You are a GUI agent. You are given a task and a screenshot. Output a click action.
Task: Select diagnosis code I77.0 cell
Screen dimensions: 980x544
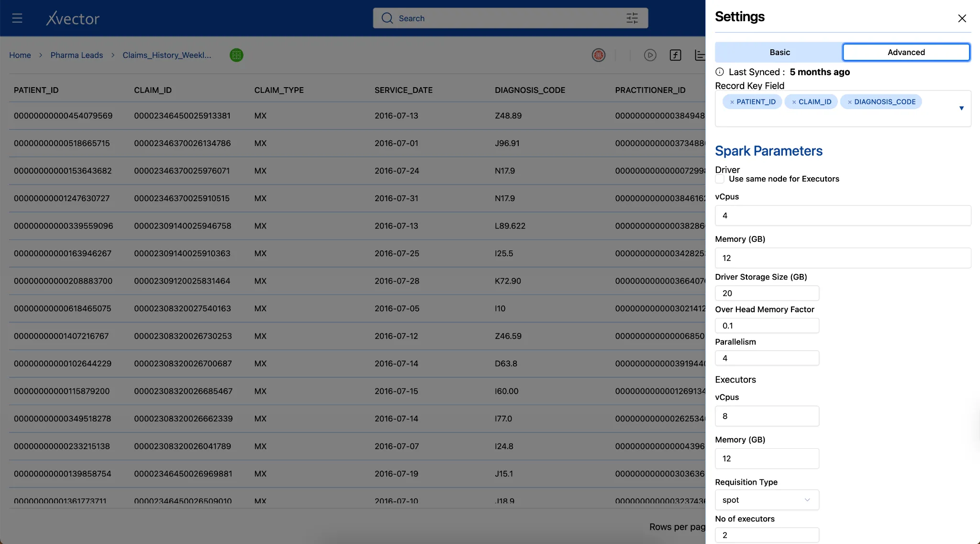pyautogui.click(x=503, y=419)
